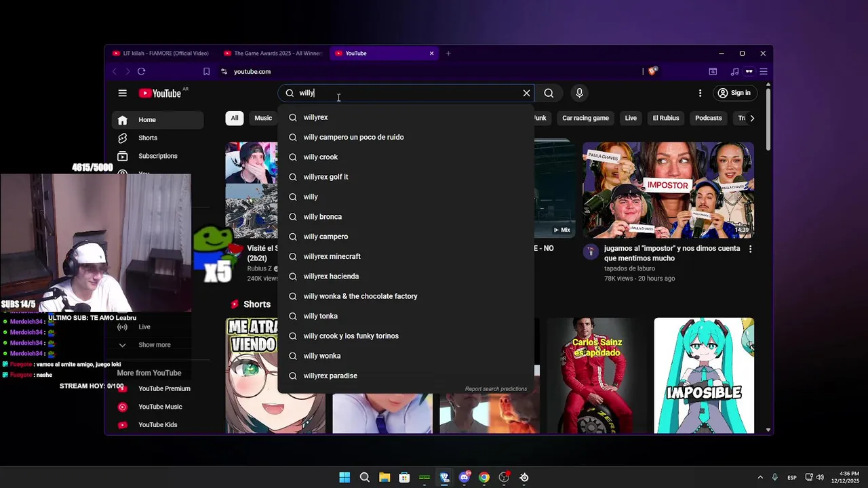The width and height of the screenshot is (868, 488).
Task: Show more chips with the right arrow
Action: coord(751,118)
